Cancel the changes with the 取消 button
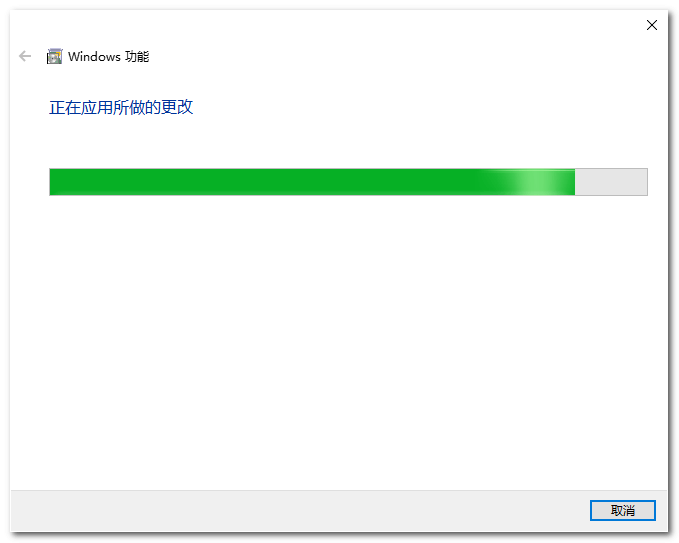This screenshot has height=543, width=679. pos(623,511)
